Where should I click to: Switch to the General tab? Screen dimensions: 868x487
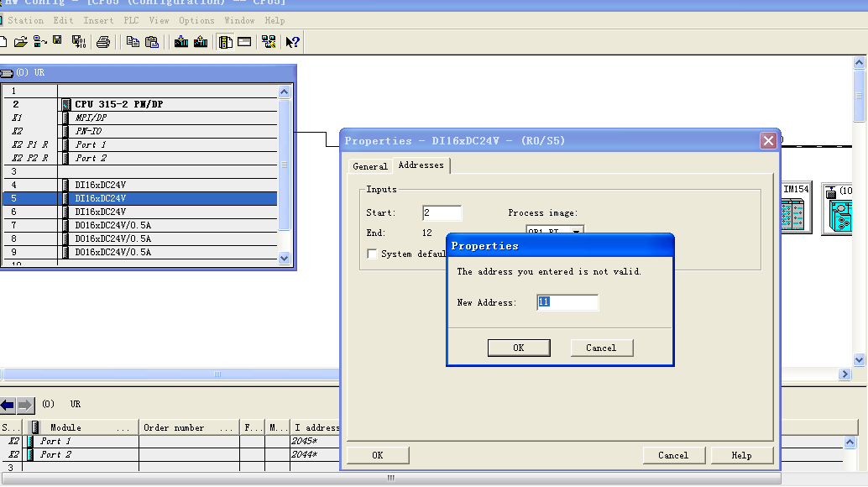370,166
